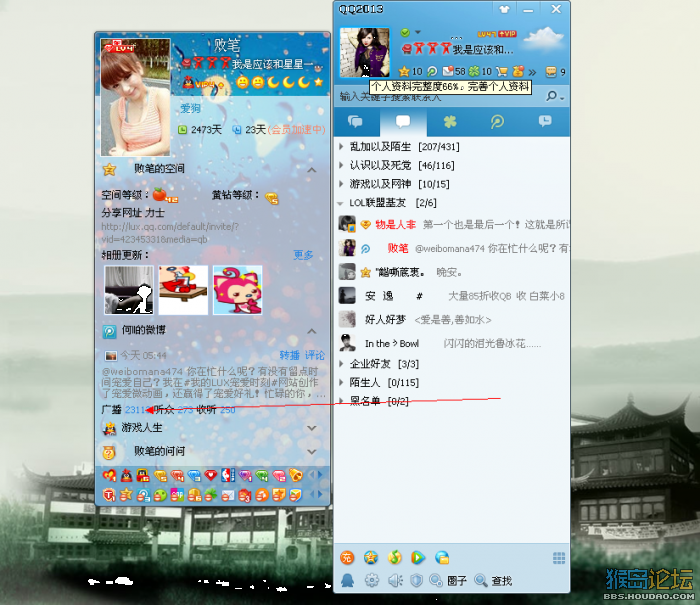Collapse the 败笔的空间 section
The height and width of the screenshot is (605, 700).
coord(312,170)
